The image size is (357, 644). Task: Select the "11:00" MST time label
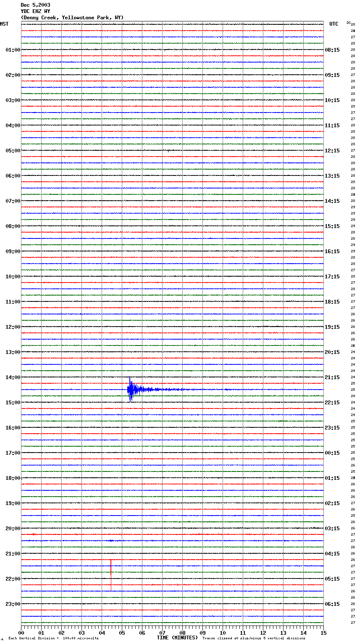pos(13,302)
